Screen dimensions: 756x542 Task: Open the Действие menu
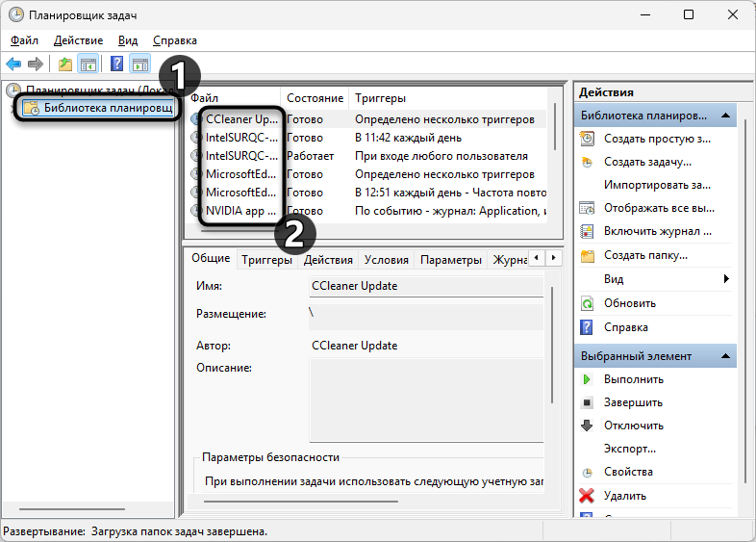coord(78,40)
